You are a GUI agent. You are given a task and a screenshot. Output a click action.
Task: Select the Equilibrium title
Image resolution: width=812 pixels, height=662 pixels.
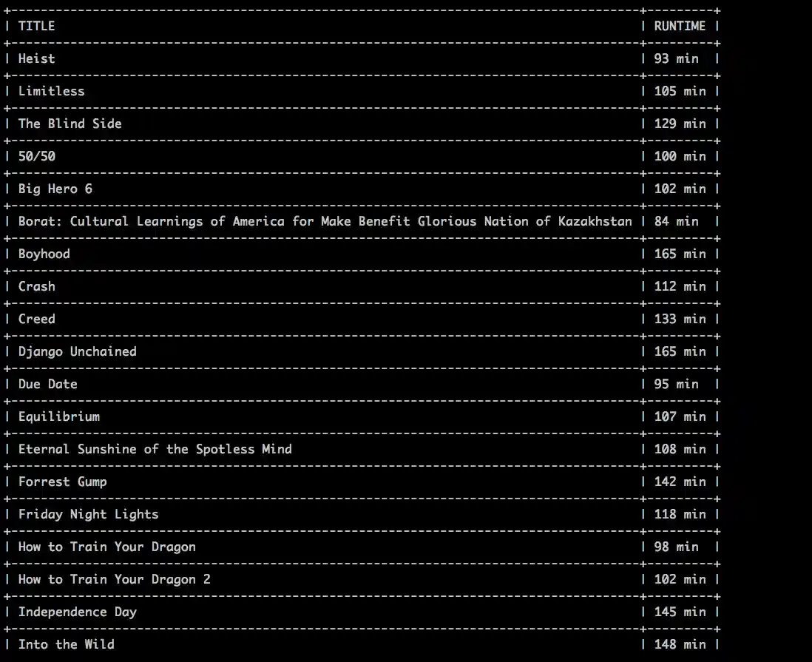[x=58, y=416]
